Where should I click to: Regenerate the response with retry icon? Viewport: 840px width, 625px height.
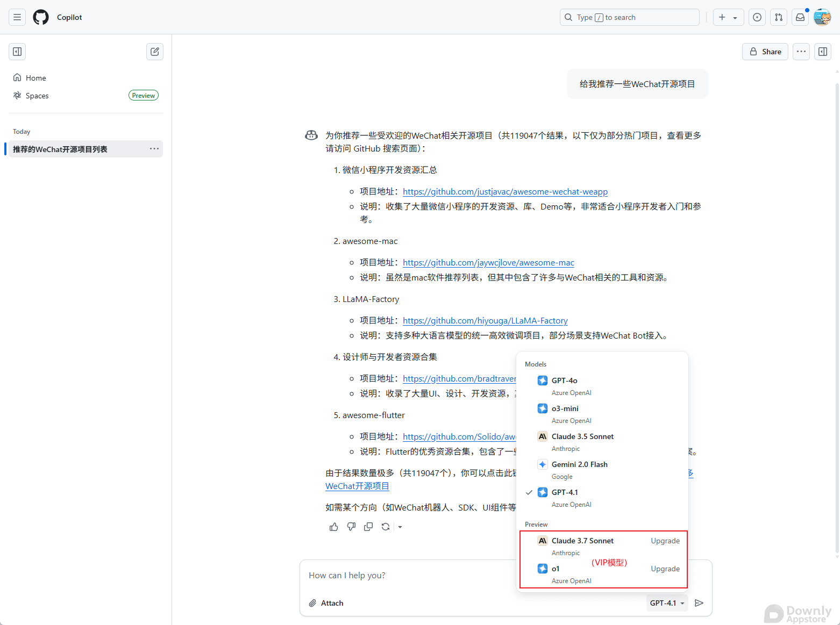(386, 527)
